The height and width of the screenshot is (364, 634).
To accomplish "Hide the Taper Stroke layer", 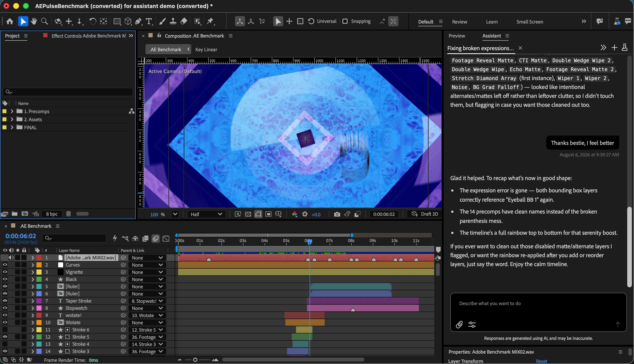I will pos(5,301).
